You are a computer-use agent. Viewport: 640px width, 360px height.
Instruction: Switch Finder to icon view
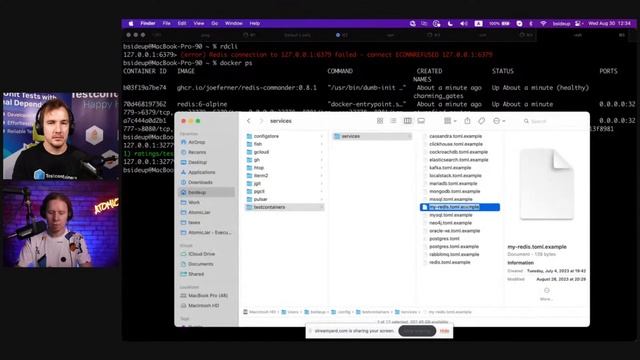pyautogui.click(x=380, y=121)
